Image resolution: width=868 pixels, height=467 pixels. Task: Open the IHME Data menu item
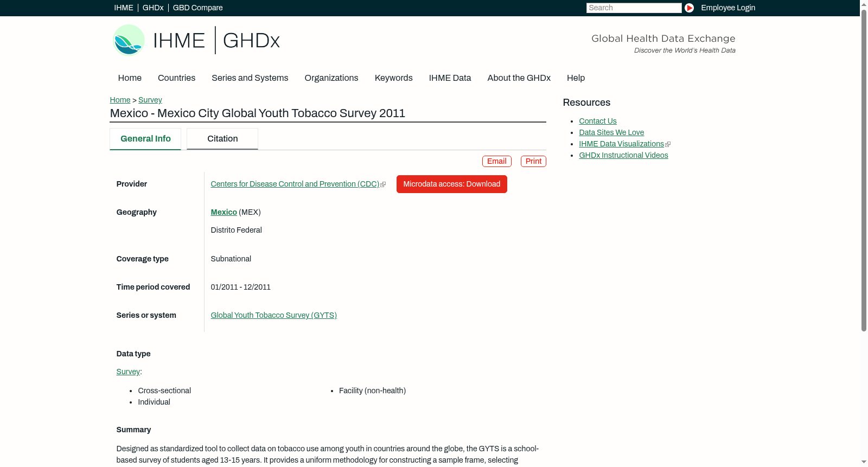450,78
